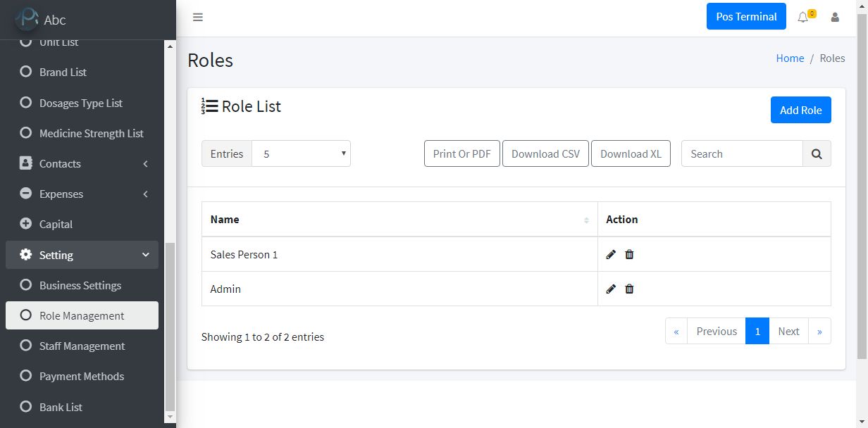Select Business Settings in sidebar

[x=80, y=286]
